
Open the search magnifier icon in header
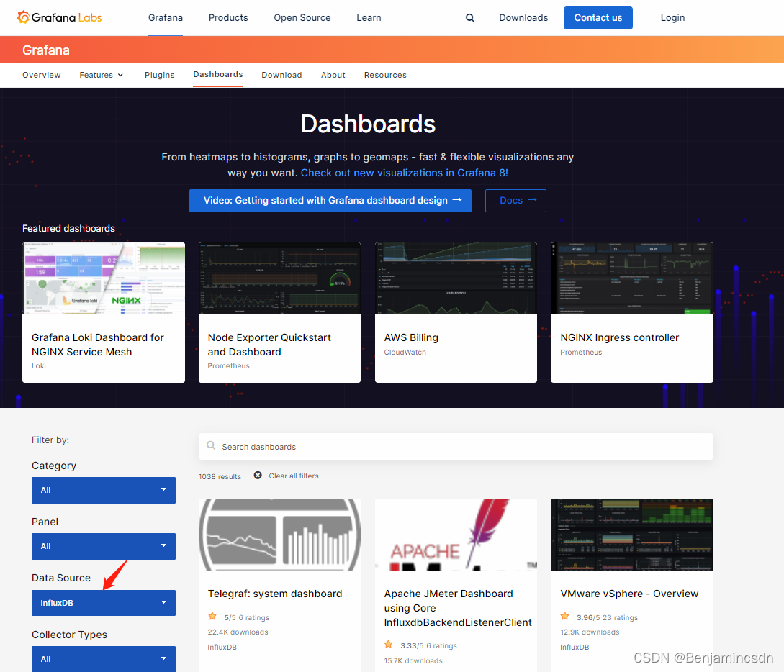(470, 18)
